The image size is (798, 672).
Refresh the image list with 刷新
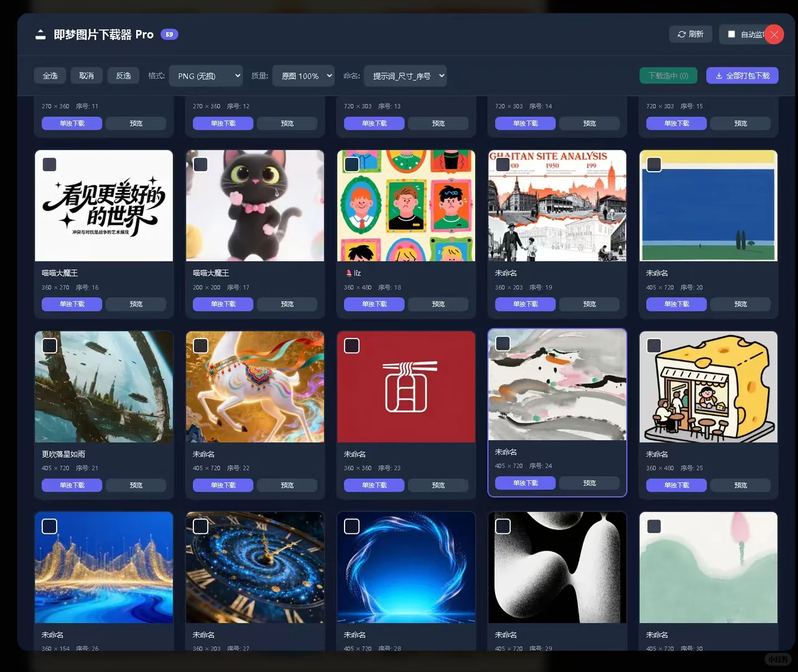(x=690, y=34)
